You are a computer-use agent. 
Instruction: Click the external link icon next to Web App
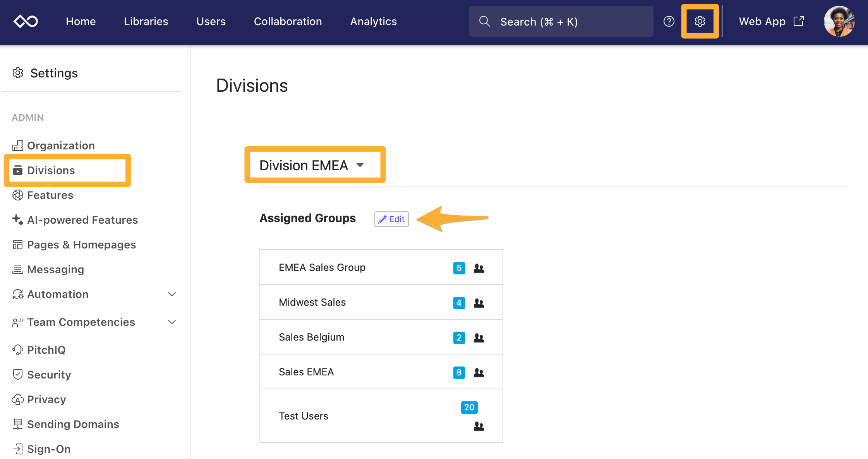tap(799, 21)
